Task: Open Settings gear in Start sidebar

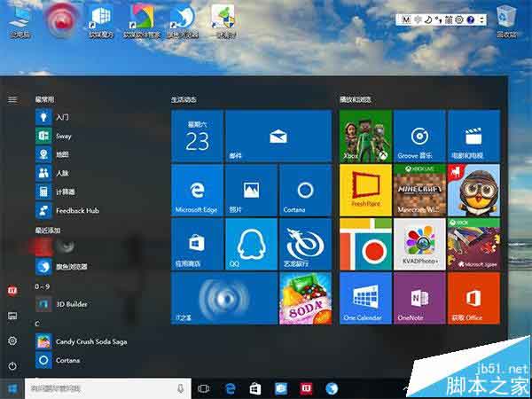Action: click(x=12, y=340)
